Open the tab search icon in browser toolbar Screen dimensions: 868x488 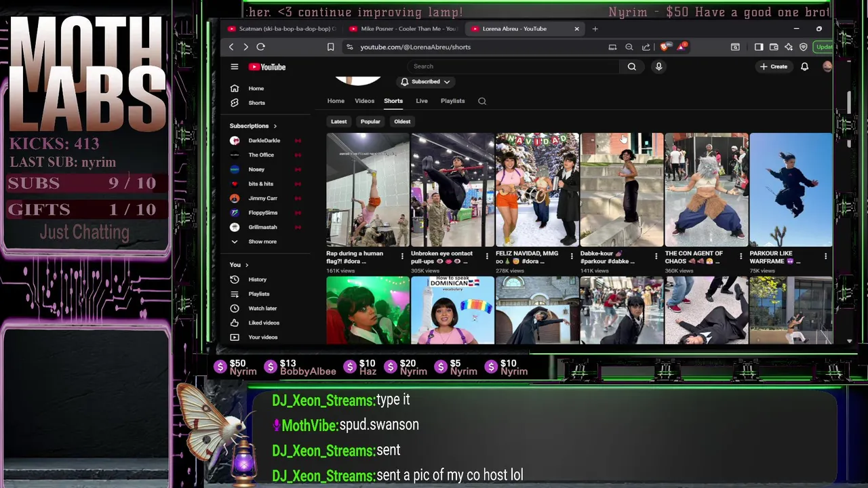[x=735, y=47]
